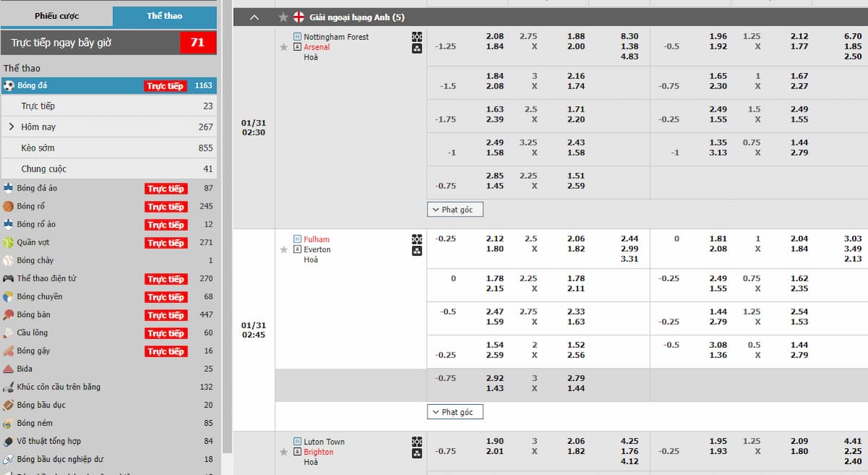868x475 pixels.
Task: Click the England flag icon in league header
Action: coord(299,17)
